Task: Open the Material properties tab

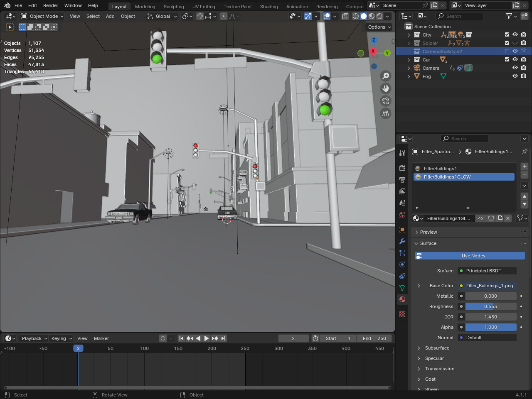Action: click(402, 299)
